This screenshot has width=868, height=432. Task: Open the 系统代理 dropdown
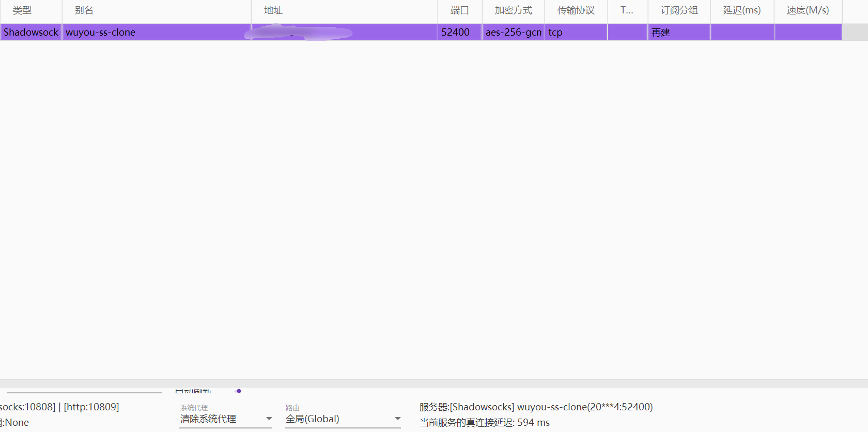pyautogui.click(x=225, y=419)
